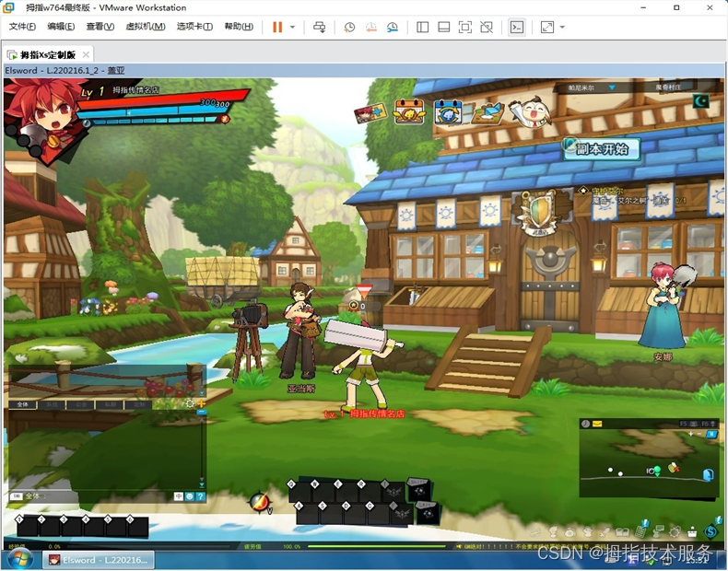The image size is (728, 571).
Task: Open the 帮助(H) menu
Action: tap(239, 27)
